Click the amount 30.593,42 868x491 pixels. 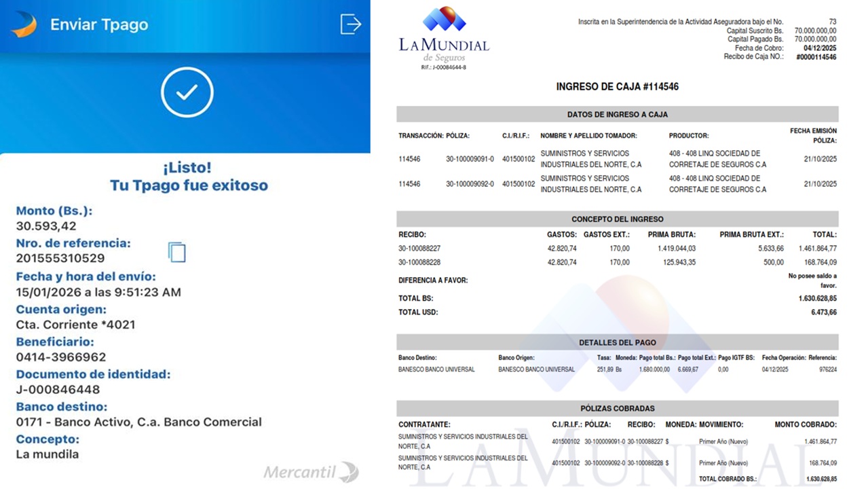point(46,226)
